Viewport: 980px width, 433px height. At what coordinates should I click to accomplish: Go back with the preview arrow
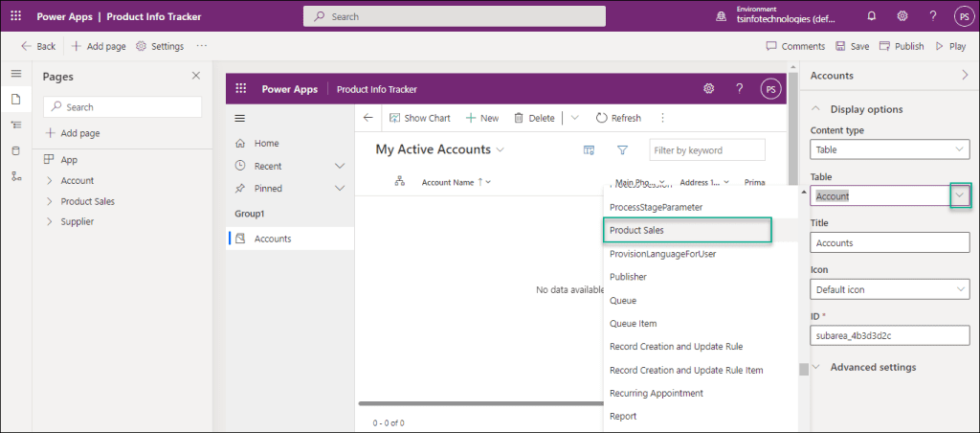[x=368, y=118]
